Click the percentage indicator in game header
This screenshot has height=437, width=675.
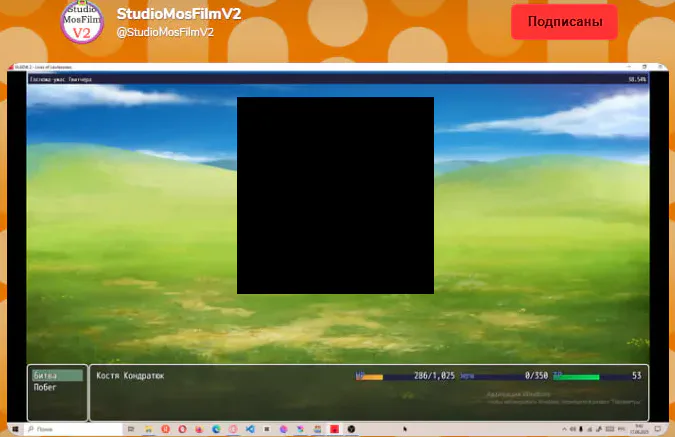[x=637, y=79]
